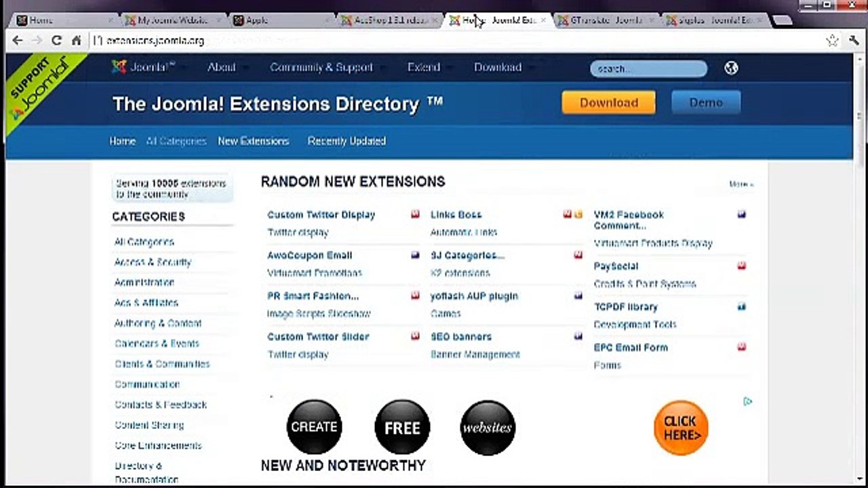Open the Community & Support dropdown menu
868x488 pixels.
[x=328, y=67]
